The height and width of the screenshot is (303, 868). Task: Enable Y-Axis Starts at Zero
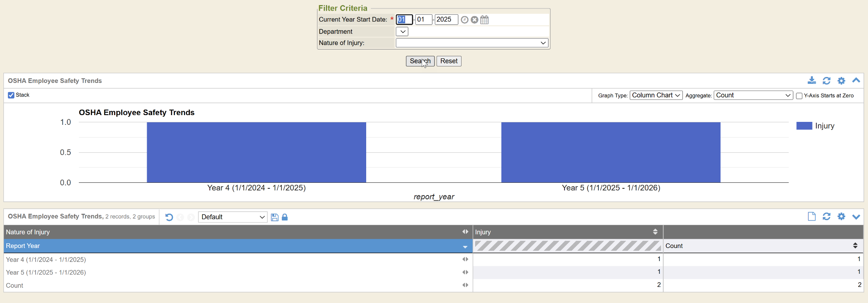pos(799,96)
